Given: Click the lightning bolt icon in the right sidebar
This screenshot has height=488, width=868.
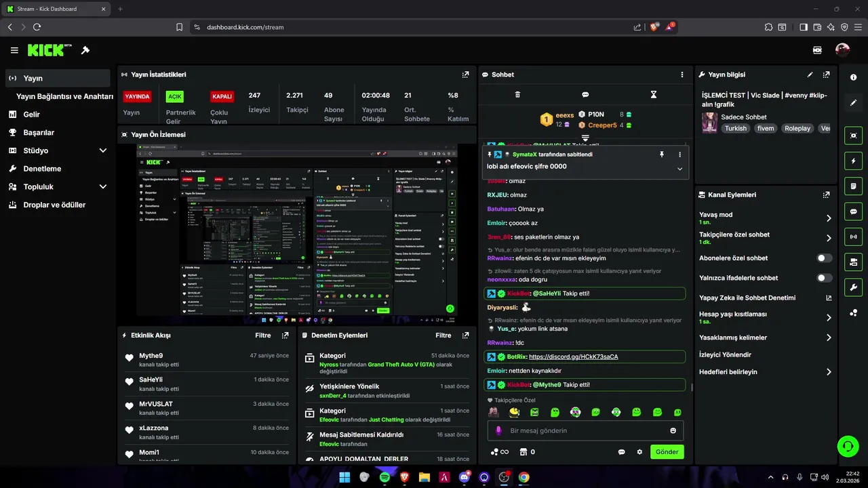Looking at the screenshot, I should [853, 161].
